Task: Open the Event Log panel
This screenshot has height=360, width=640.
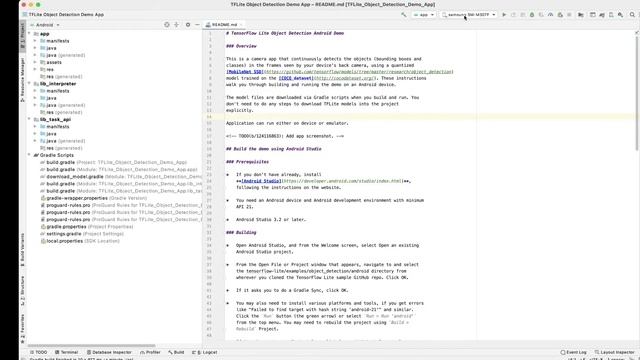Action: tap(573, 352)
